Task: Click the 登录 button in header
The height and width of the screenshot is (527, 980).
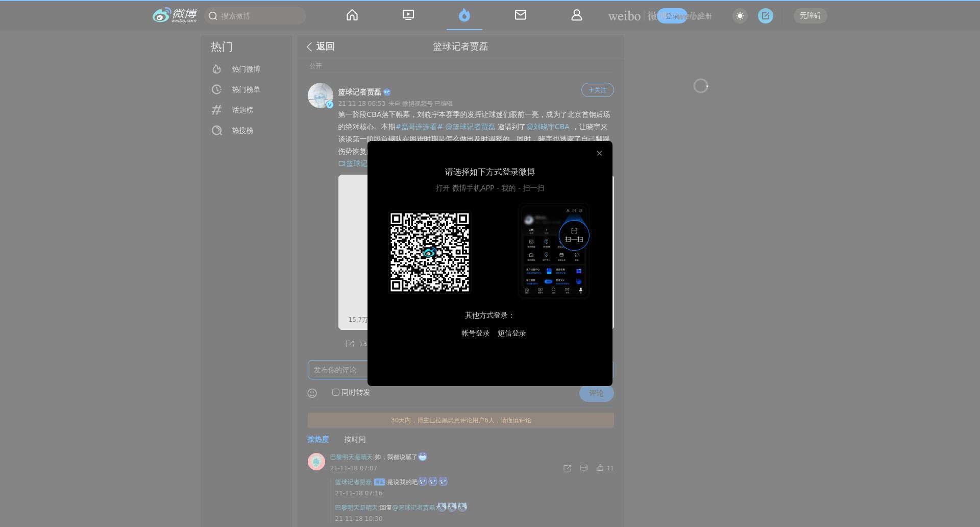Action: click(x=672, y=16)
